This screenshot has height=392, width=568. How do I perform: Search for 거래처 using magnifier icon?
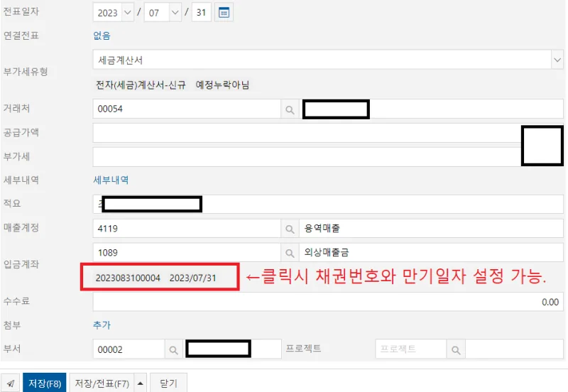(290, 109)
